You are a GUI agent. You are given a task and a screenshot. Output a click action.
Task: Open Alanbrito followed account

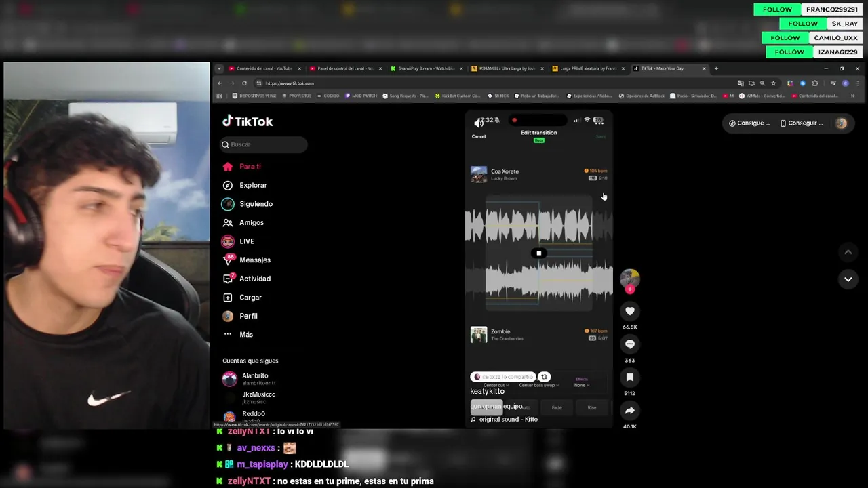pos(250,379)
